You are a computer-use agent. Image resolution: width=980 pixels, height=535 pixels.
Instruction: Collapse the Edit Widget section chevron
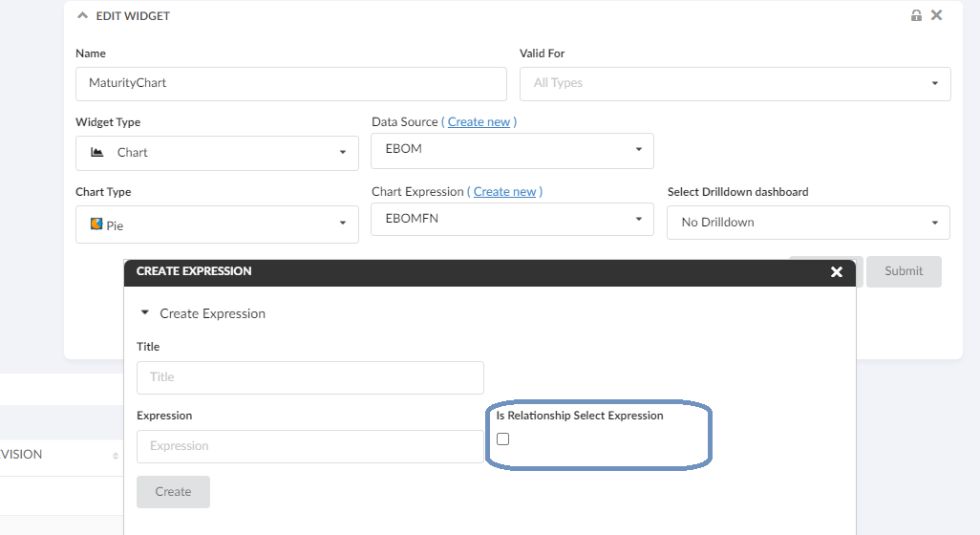(82, 16)
